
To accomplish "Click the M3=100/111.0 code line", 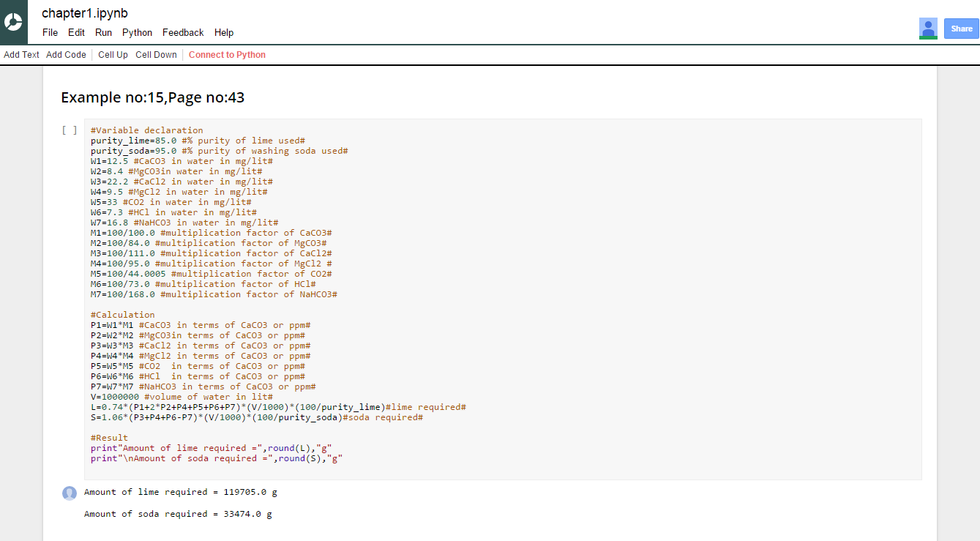I will [x=212, y=253].
